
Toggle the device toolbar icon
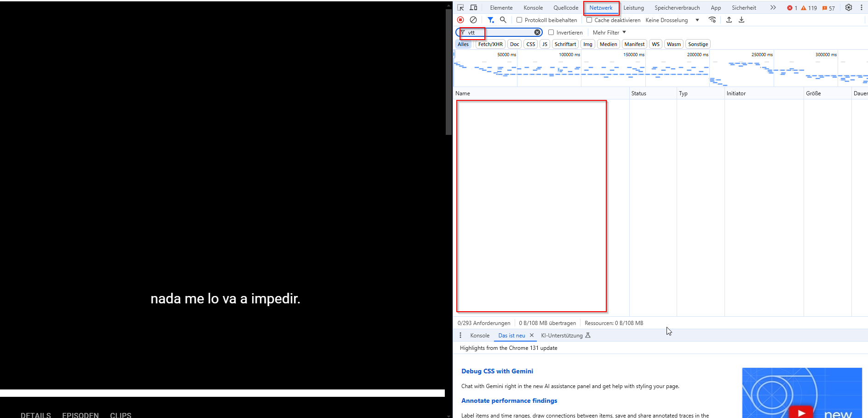click(473, 8)
